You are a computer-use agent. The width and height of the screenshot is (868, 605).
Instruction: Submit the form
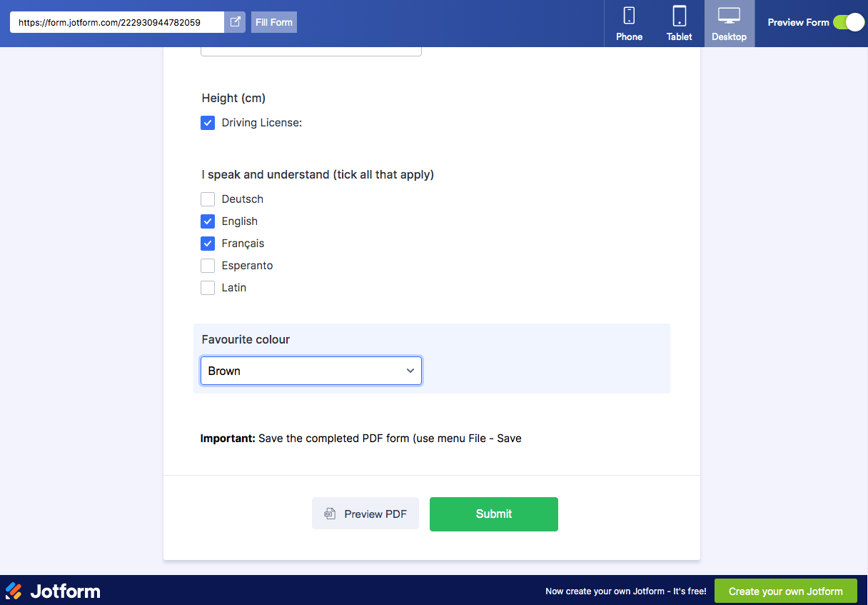[493, 514]
